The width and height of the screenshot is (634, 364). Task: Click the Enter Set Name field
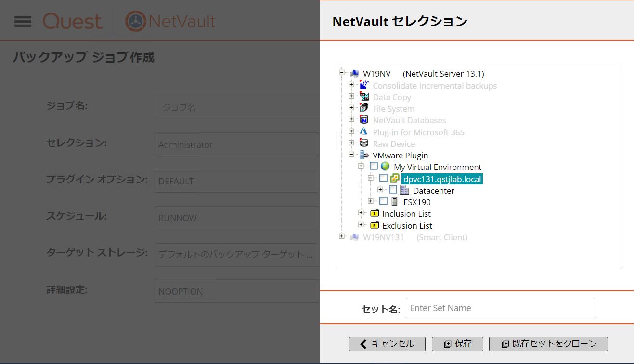[x=501, y=308]
